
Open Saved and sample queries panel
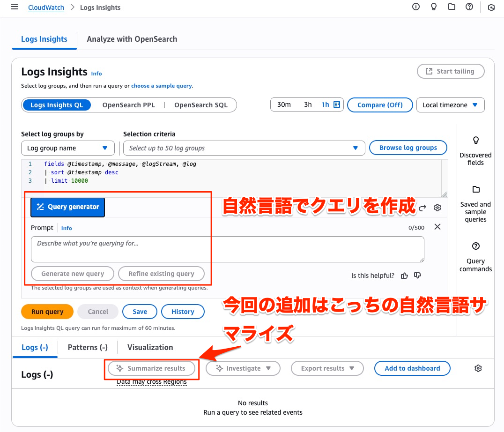(476, 204)
